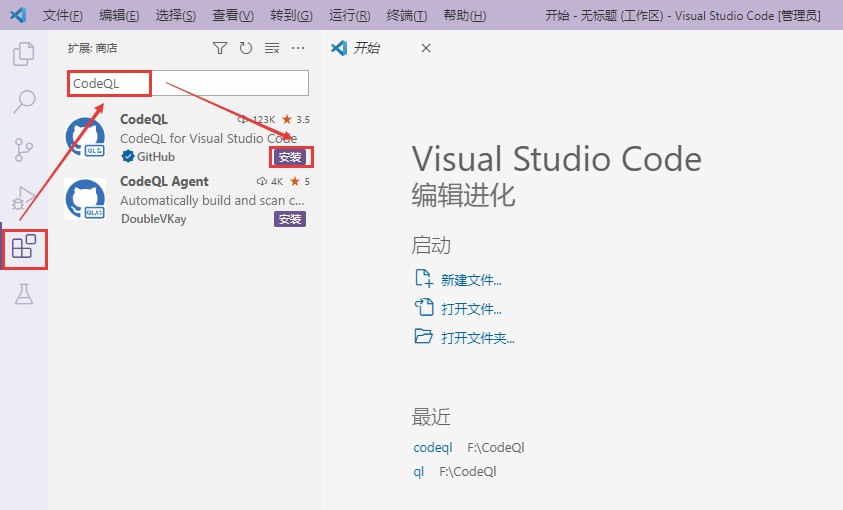Open the 终端(T) menu

tap(406, 16)
